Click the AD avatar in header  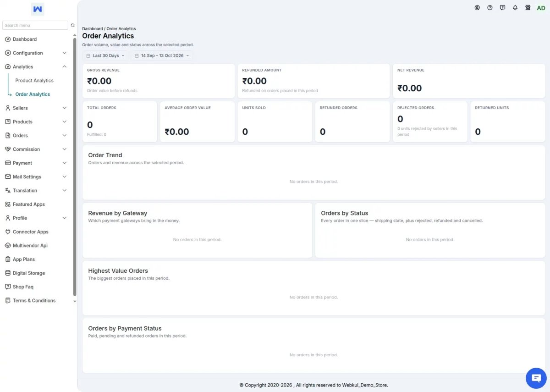pos(541,8)
